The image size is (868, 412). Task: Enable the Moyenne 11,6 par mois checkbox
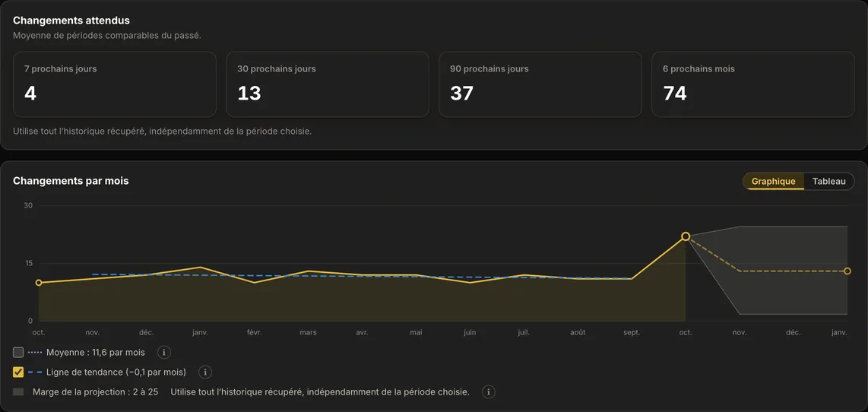click(18, 352)
